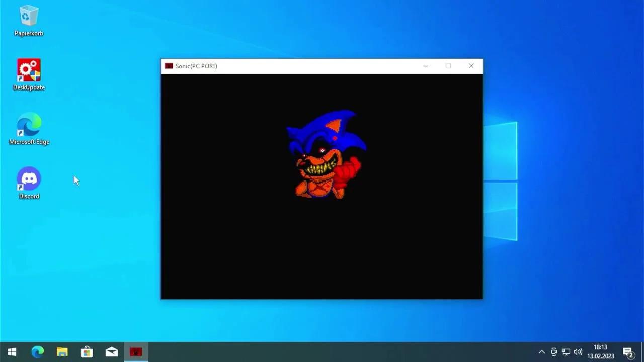Launch DeskUpdate from the desktop
644x362 pixels.
pyautogui.click(x=29, y=70)
